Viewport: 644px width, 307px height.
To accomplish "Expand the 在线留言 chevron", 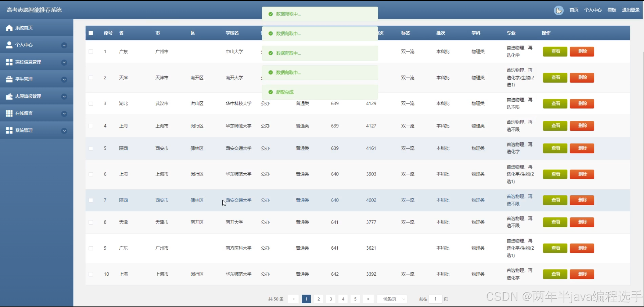I will [64, 113].
